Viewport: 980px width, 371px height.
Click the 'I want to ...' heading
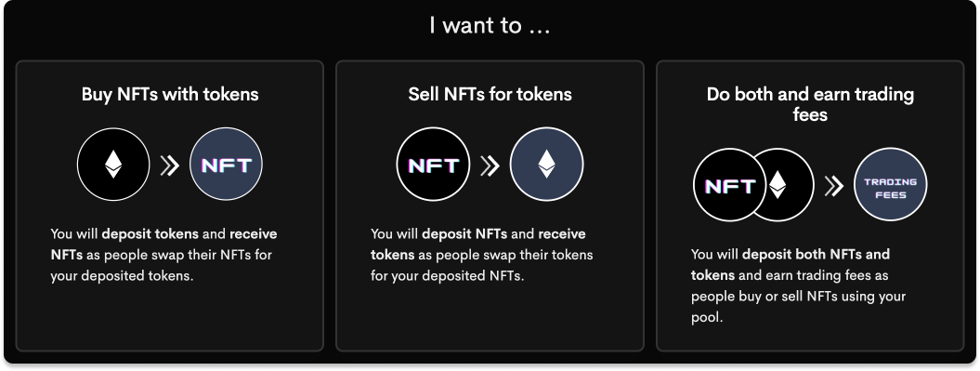point(490,26)
